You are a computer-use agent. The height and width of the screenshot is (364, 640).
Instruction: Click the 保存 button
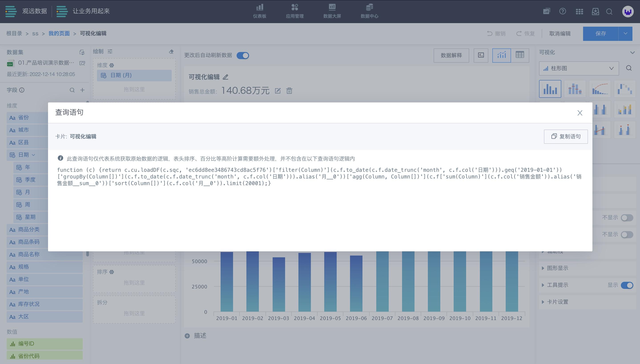tap(600, 34)
